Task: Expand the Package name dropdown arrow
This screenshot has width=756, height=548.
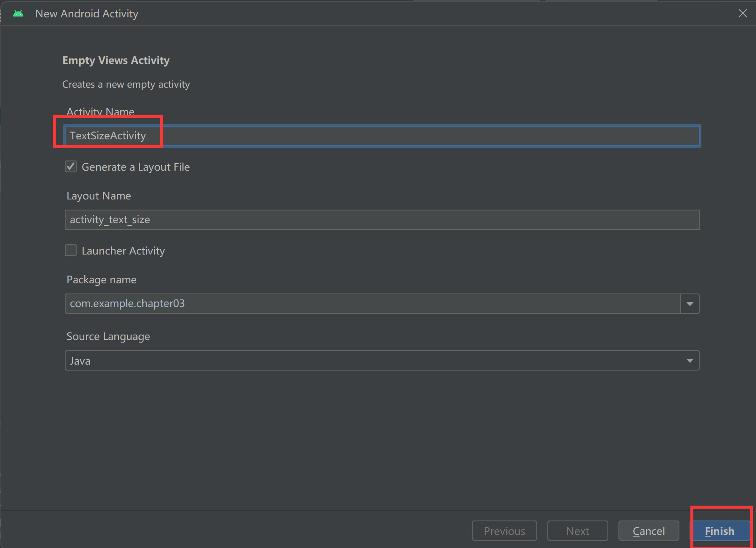Action: pyautogui.click(x=690, y=304)
